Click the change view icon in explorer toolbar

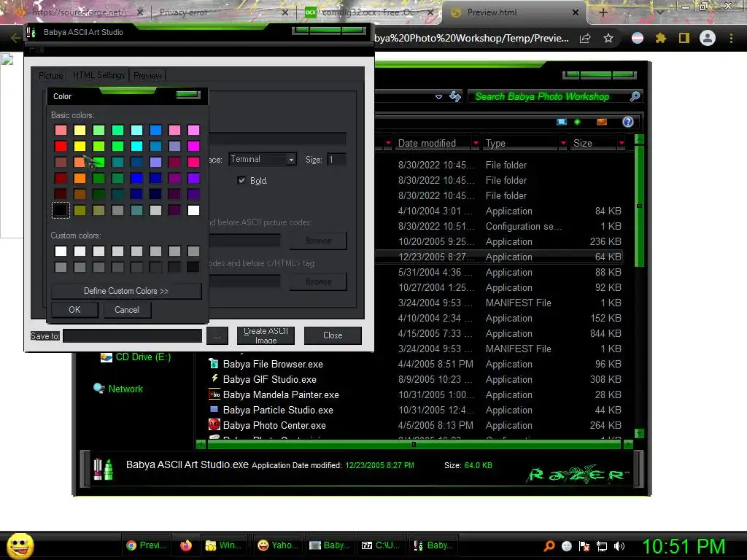pyautogui.click(x=562, y=122)
